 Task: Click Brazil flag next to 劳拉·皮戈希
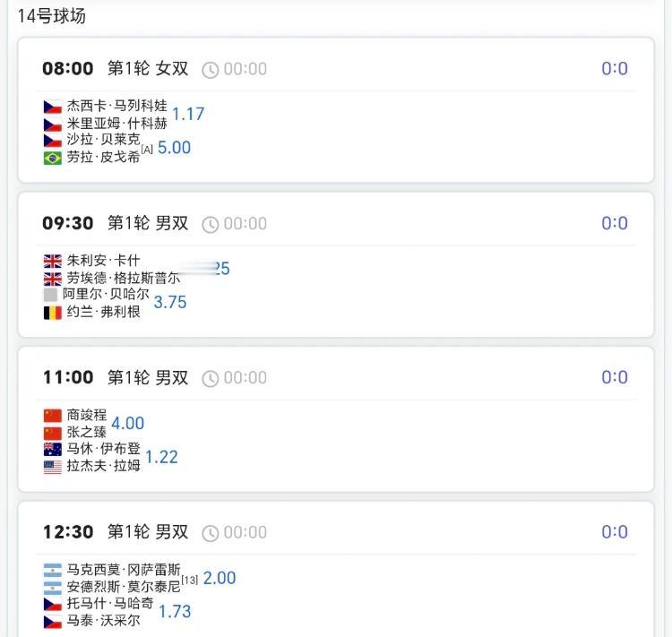point(53,158)
